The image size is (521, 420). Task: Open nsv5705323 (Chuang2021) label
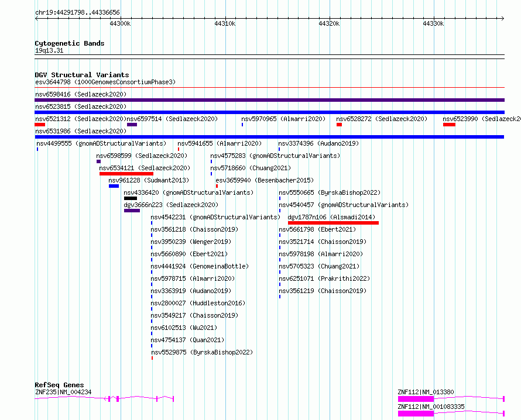point(319,266)
